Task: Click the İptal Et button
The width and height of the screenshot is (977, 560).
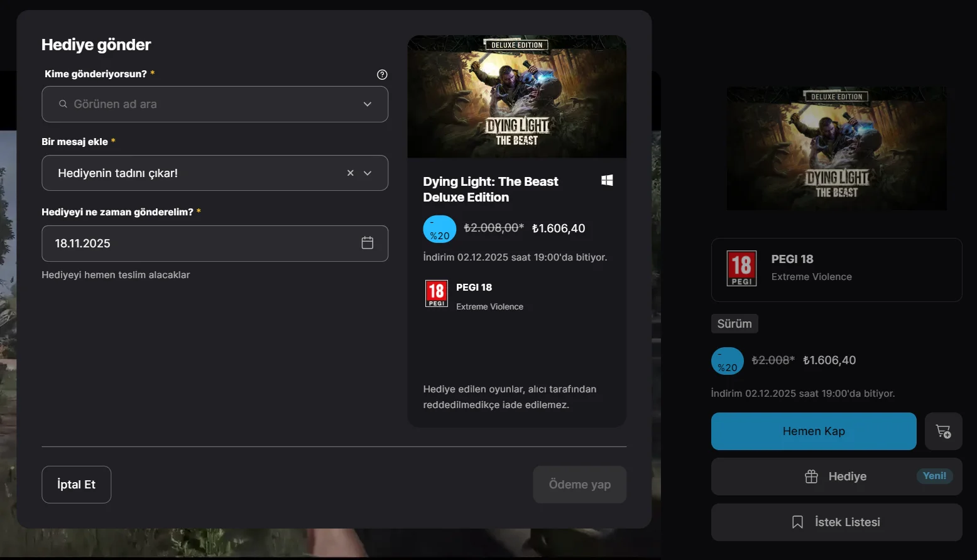Action: click(x=77, y=485)
